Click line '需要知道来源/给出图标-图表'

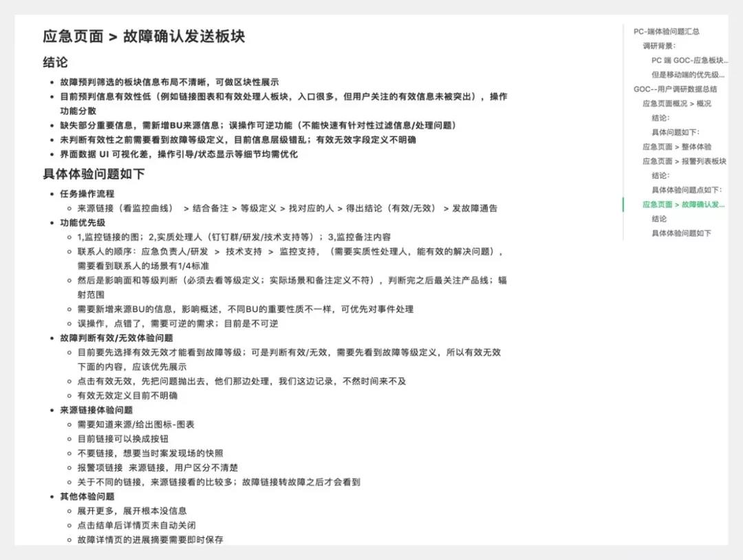(x=136, y=424)
